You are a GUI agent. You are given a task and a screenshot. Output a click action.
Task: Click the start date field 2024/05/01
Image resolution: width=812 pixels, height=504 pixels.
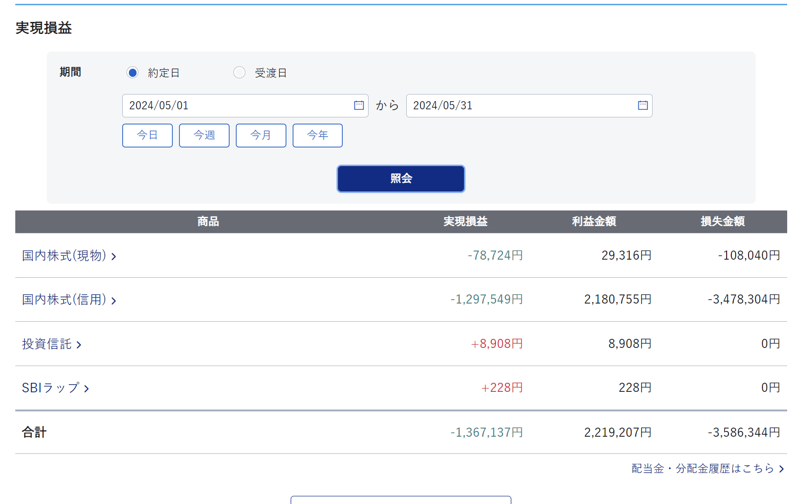pyautogui.click(x=245, y=105)
